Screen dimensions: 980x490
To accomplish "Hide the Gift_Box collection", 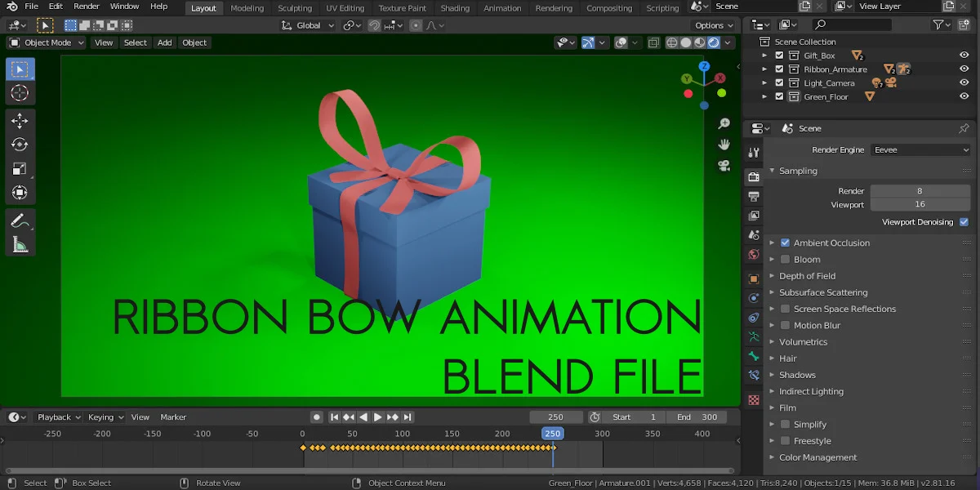I will click(x=964, y=56).
